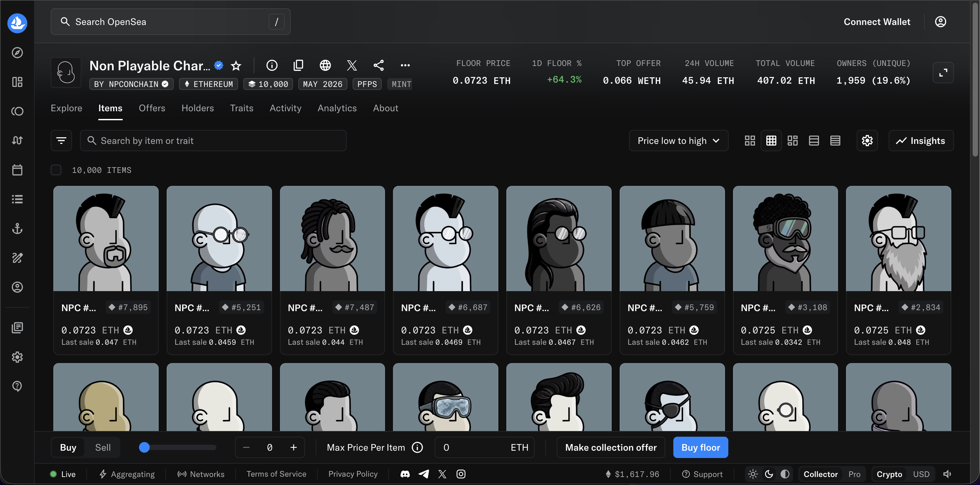Open the compass Discover icon in sidebar
This screenshot has width=980, height=485.
click(x=17, y=52)
